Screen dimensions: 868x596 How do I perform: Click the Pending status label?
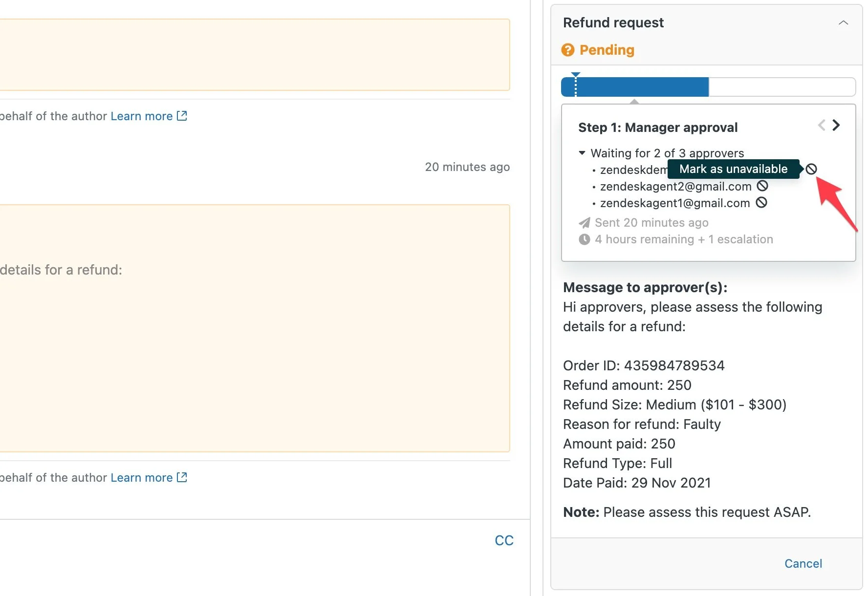tap(607, 50)
